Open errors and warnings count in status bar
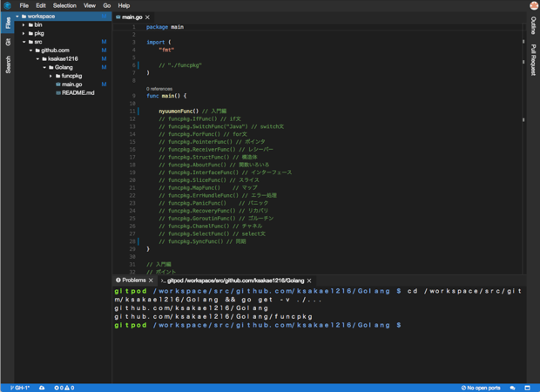The height and width of the screenshot is (392, 540). 64,388
